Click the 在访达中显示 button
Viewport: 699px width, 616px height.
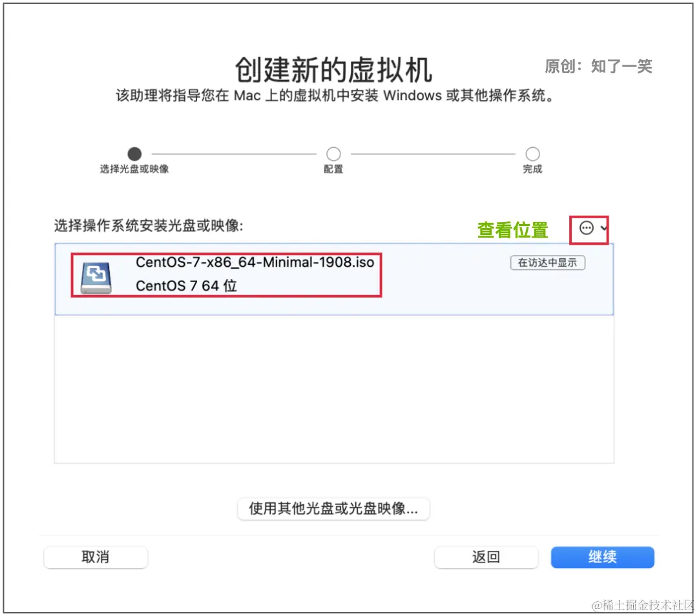click(547, 263)
